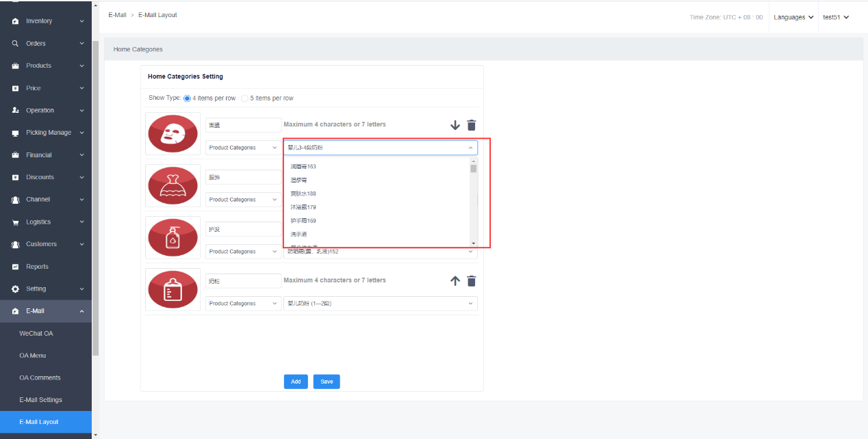Delete the last category using the trash icon
868x439 pixels.
[472, 281]
